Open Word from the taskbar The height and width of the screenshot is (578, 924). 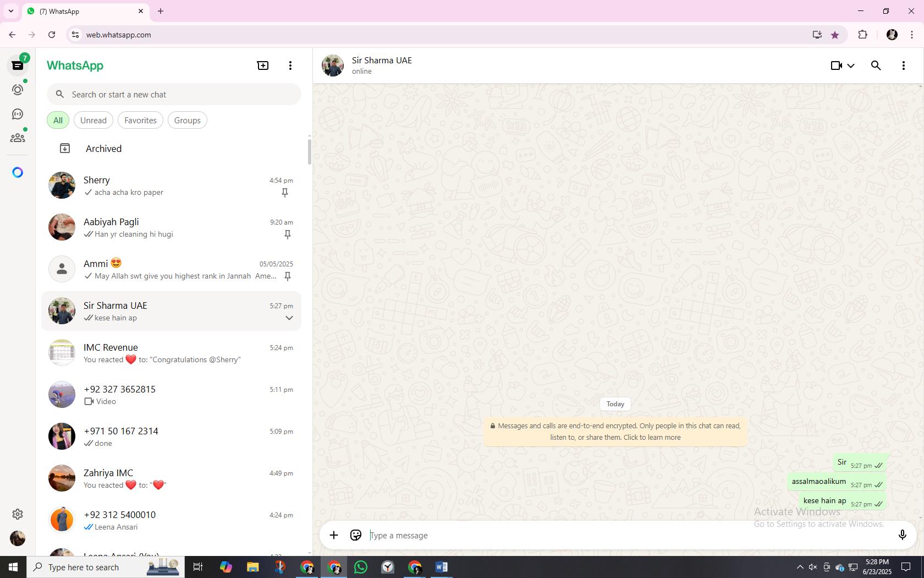442,567
